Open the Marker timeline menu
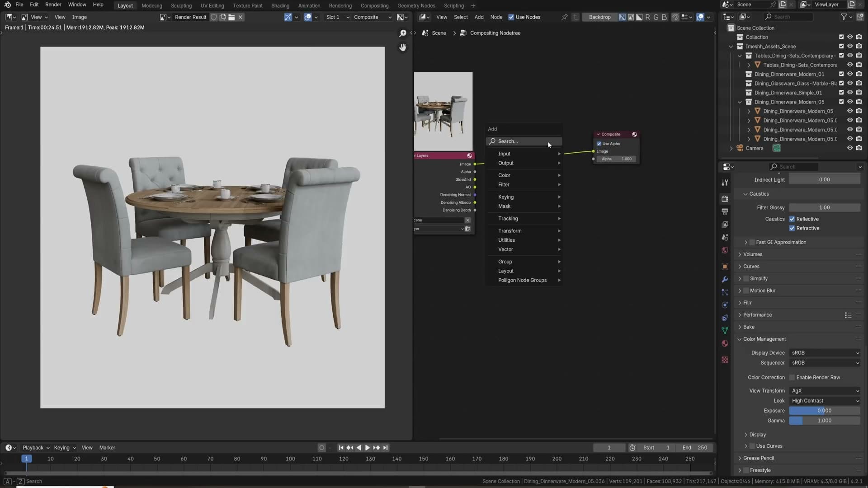 click(107, 448)
